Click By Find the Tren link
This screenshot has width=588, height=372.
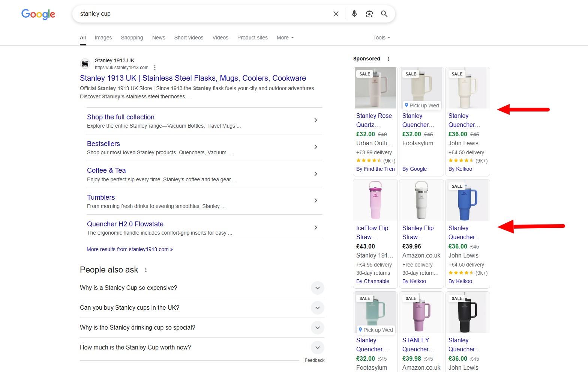(x=375, y=169)
